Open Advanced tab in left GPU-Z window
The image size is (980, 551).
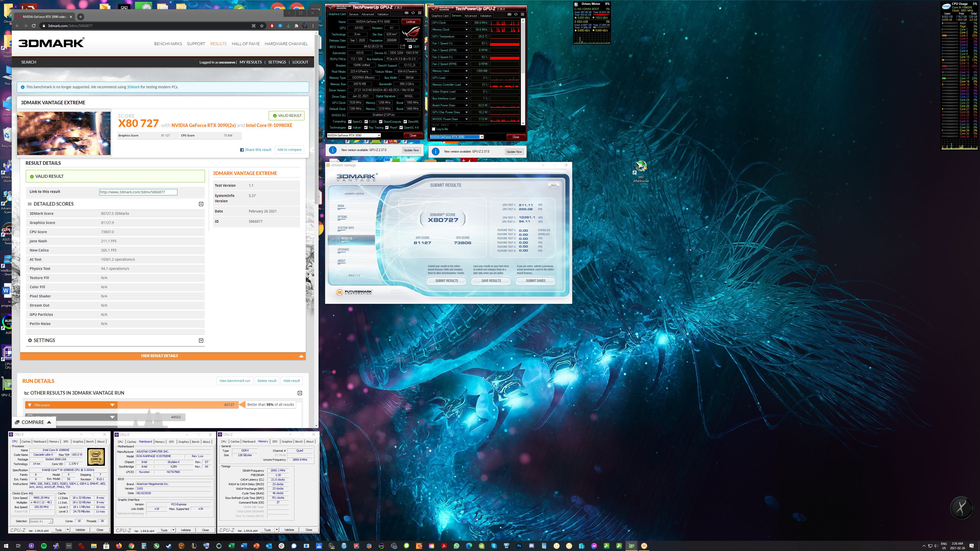tap(367, 14)
